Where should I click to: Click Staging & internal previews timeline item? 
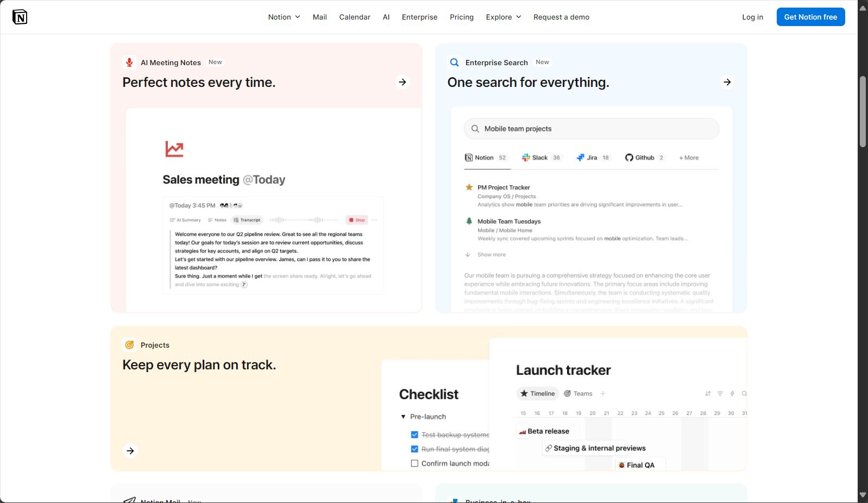(596, 448)
